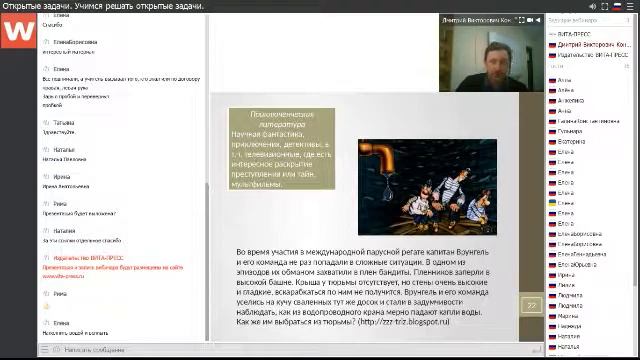Select Издательство ВИТА-ПРЕСС in hosts list

click(x=590, y=55)
